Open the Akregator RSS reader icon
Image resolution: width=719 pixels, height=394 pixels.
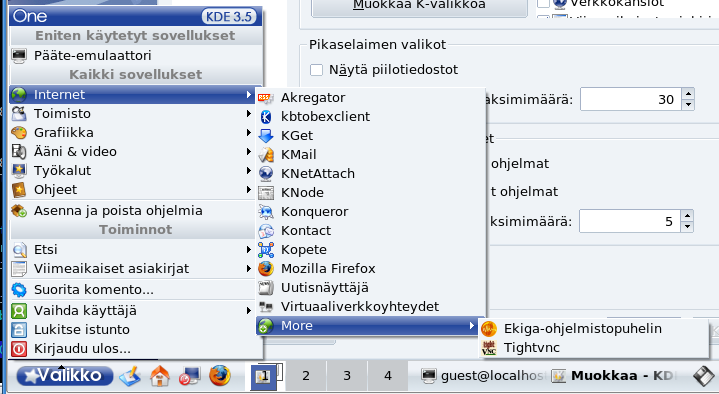[265, 98]
